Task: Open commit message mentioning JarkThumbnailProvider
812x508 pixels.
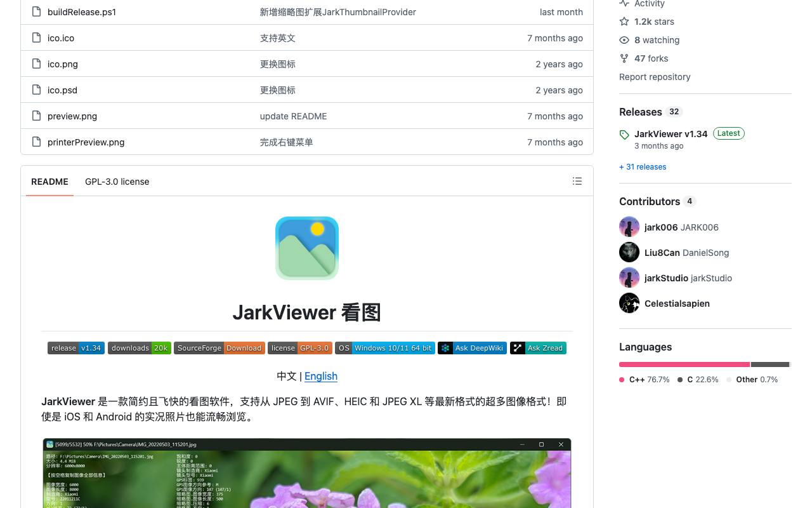Action: [338, 12]
